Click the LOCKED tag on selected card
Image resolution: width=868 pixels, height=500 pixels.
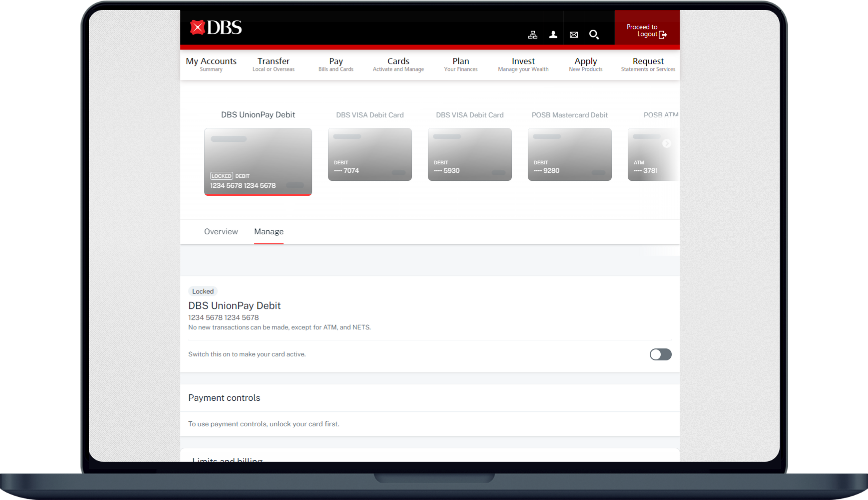pos(221,176)
